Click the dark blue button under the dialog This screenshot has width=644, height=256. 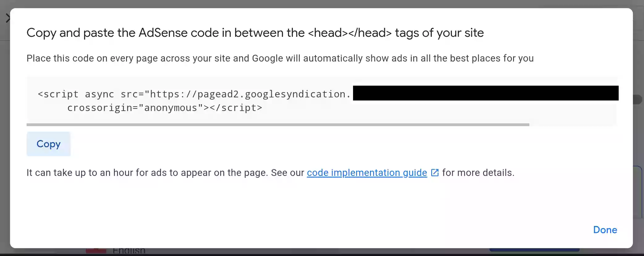(534, 250)
